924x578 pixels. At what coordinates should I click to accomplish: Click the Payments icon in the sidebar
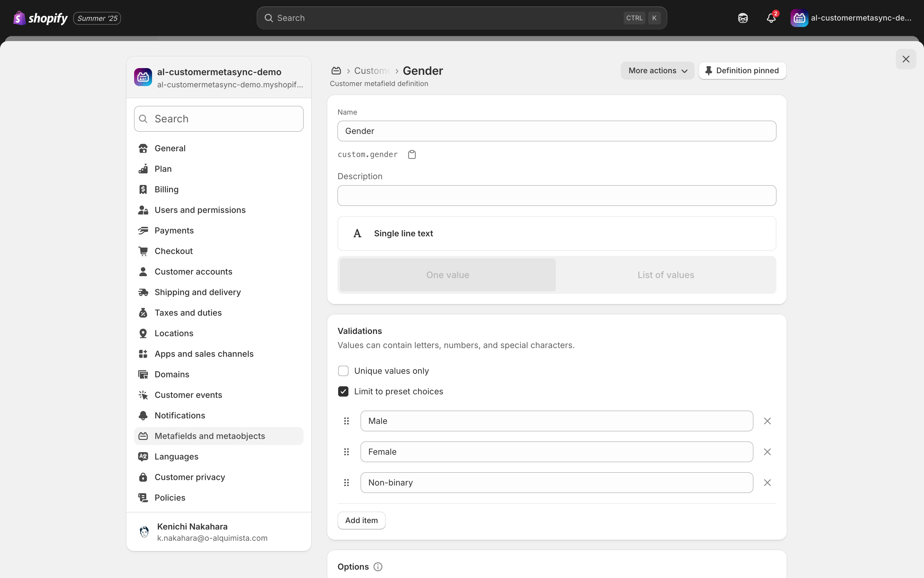[143, 231]
